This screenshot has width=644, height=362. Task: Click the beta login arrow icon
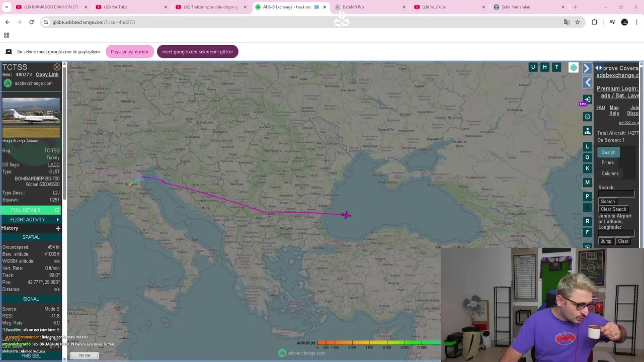click(x=587, y=100)
